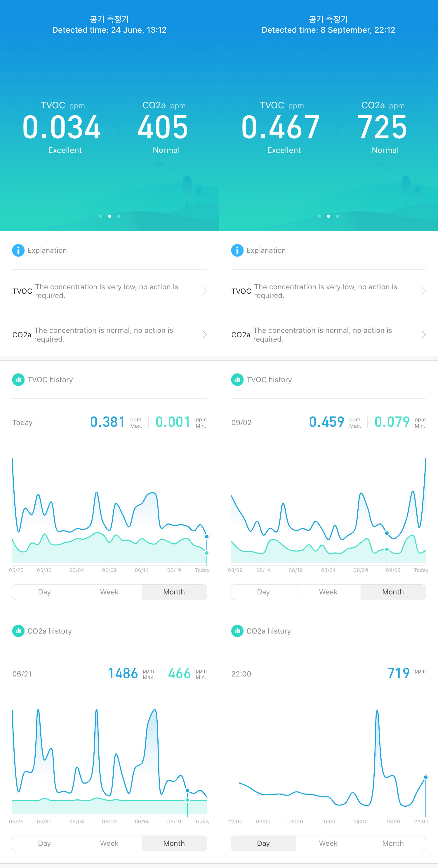Open TVOC explanation chevron in 24 June panel

coord(204,291)
